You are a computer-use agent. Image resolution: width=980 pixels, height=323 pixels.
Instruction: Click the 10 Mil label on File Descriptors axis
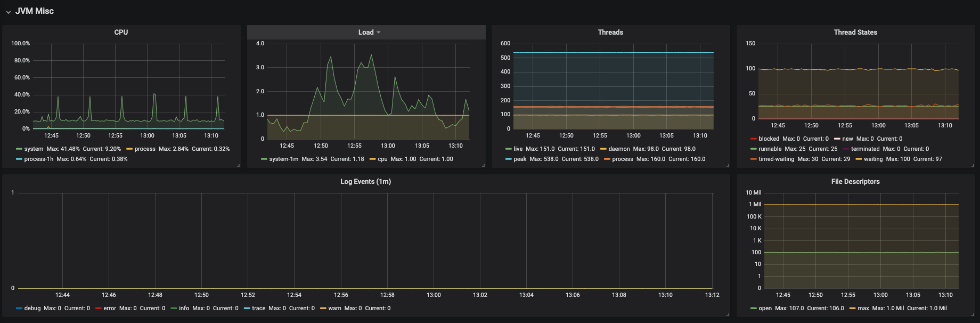754,193
